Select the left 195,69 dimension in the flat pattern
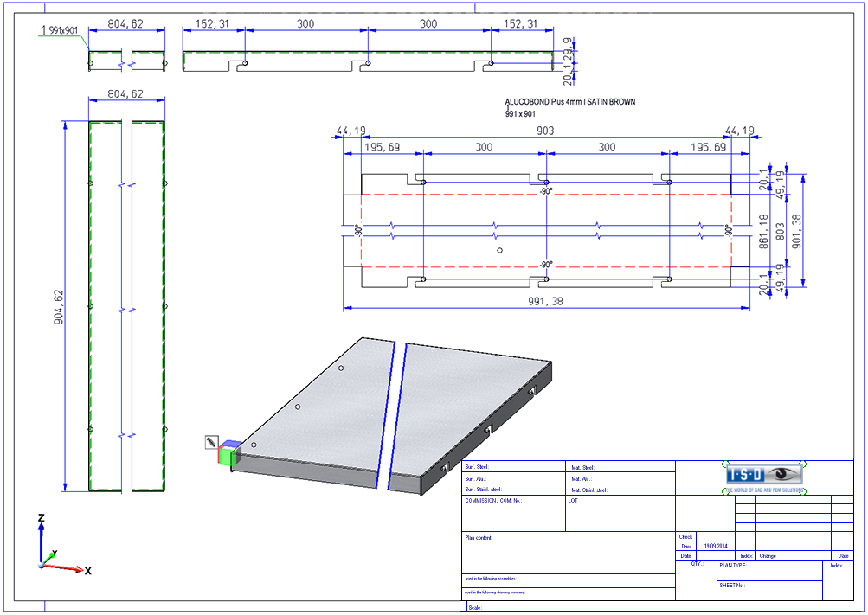The width and height of the screenshot is (868, 615). 382,146
